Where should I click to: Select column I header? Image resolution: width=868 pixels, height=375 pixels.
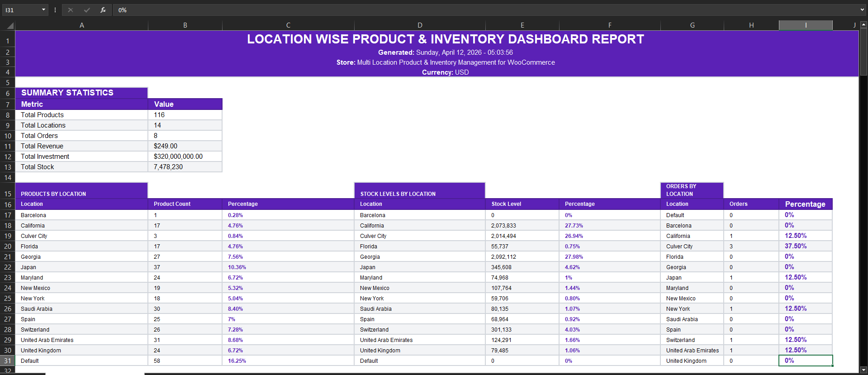point(805,25)
